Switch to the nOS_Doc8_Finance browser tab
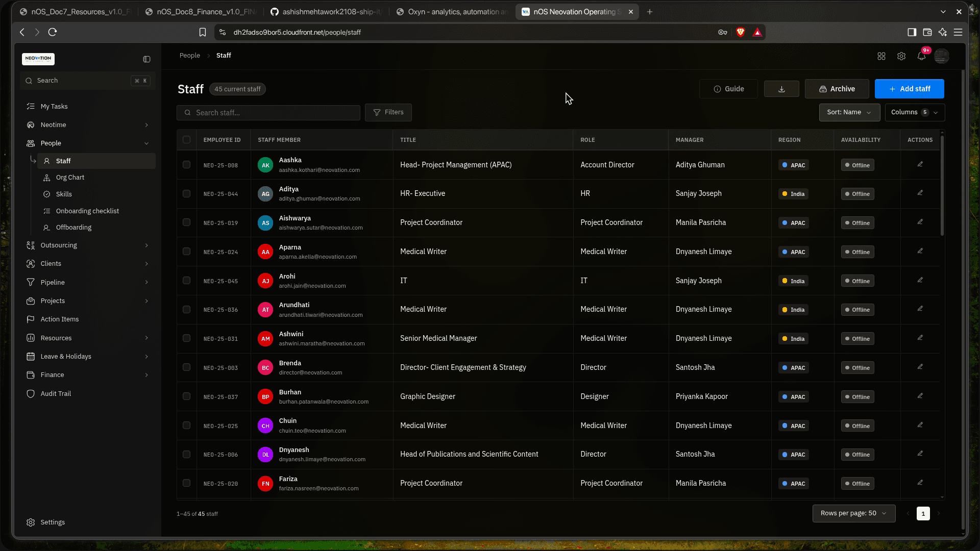 point(200,12)
